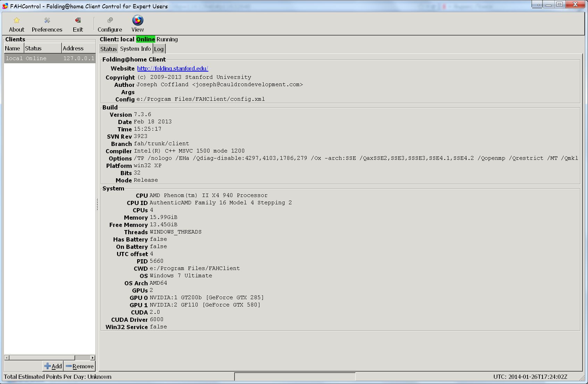Close the FAHControl window
588x384 pixels.
575,5
